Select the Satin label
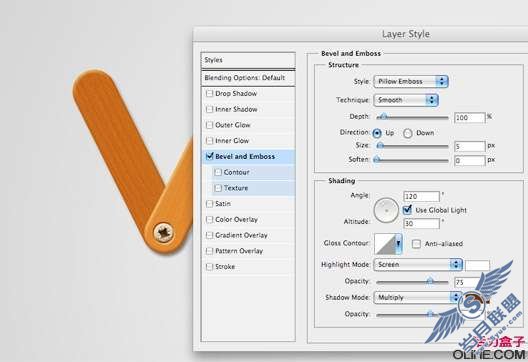This screenshot has height=362, width=528. click(x=223, y=204)
